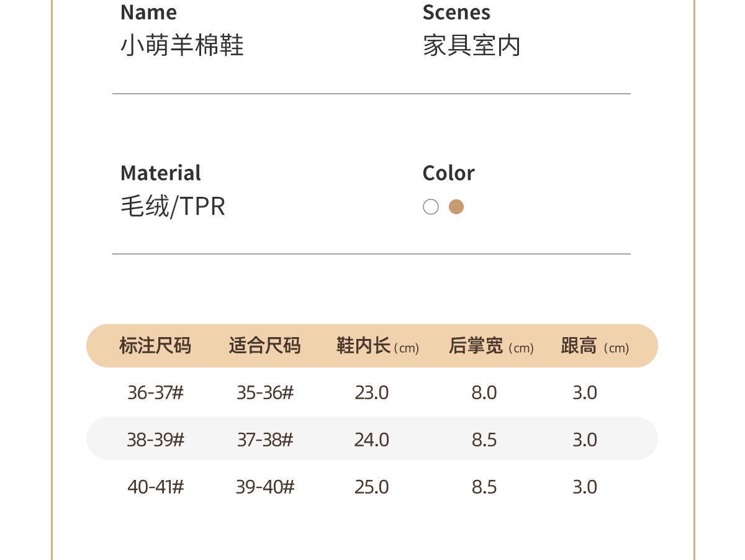Select the 38-39# size cell
The height and width of the screenshot is (560, 745).
click(x=155, y=440)
